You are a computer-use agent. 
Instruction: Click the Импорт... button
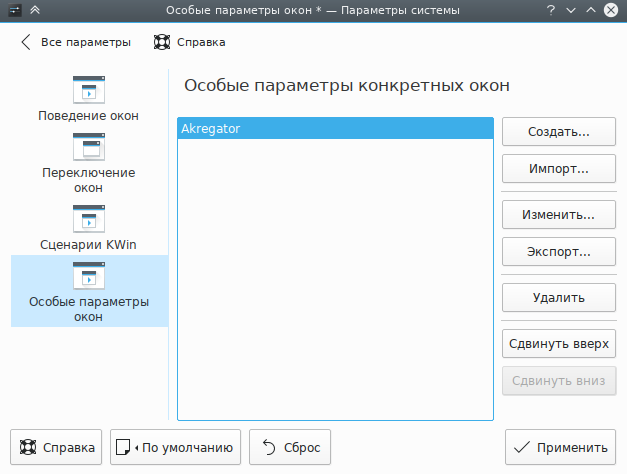558,168
